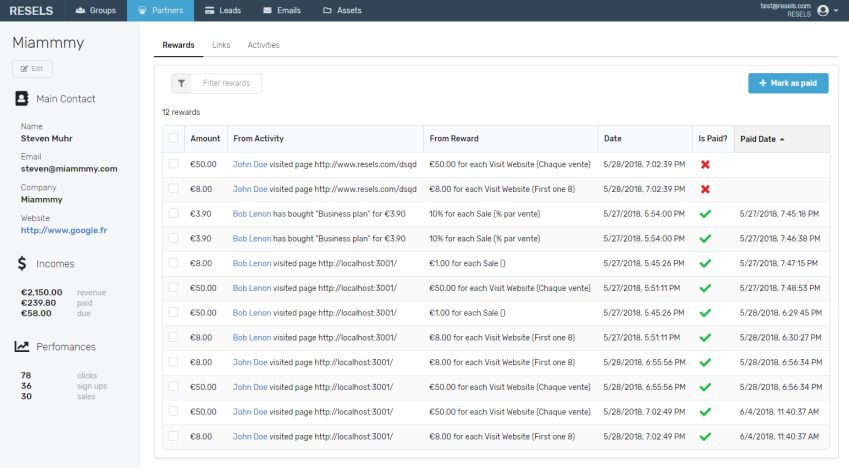
Task: Open the account dropdown arrow at top right
Action: click(x=836, y=11)
